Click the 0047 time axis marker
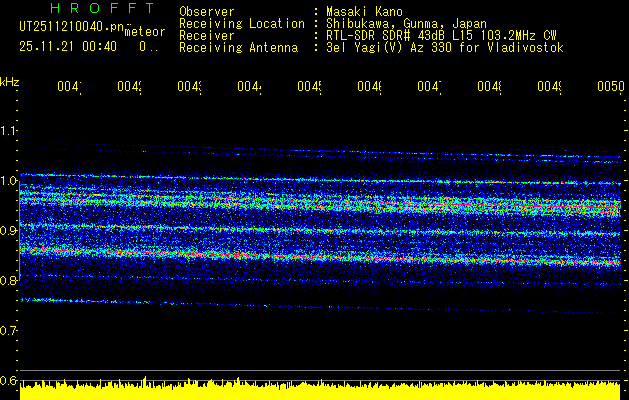Viewport: 629px width, 400px height. point(429,86)
